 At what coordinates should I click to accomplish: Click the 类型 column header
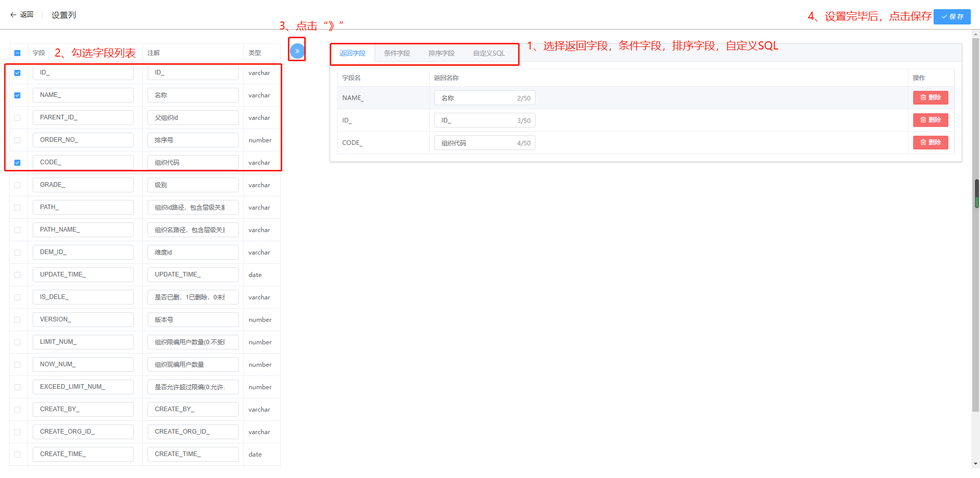pyautogui.click(x=255, y=53)
